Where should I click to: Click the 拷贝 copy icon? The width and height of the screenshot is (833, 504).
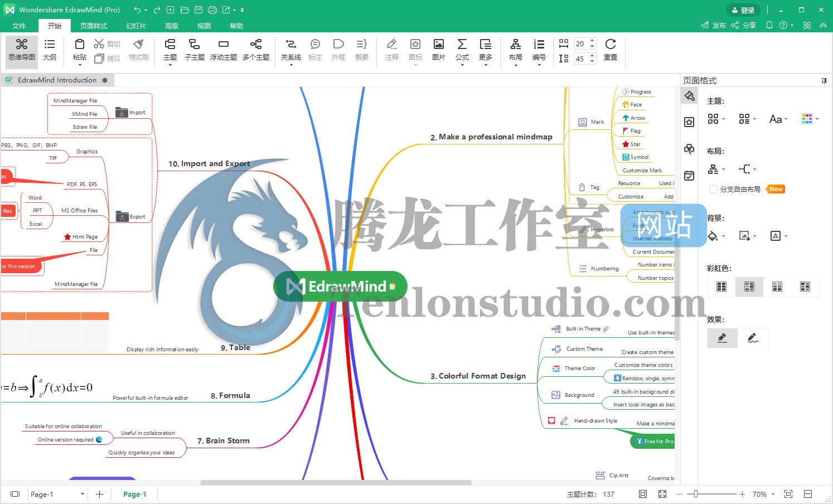tap(99, 59)
